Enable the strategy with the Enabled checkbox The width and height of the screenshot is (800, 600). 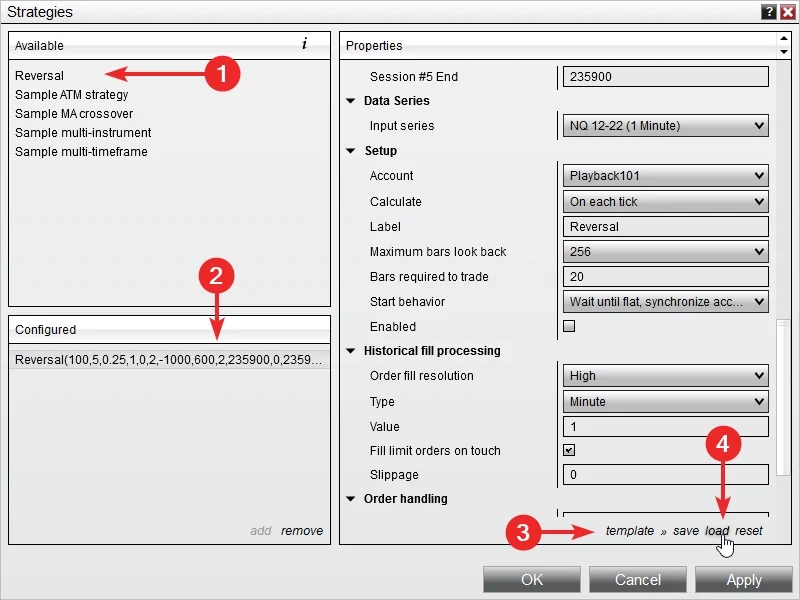569,326
